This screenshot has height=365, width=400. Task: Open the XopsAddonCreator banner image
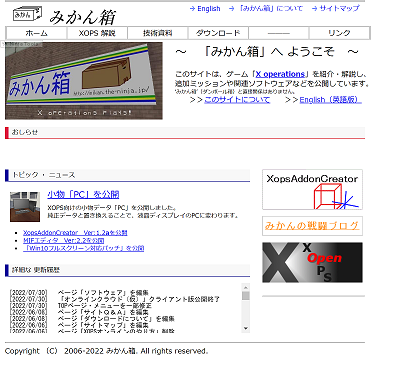click(x=312, y=189)
